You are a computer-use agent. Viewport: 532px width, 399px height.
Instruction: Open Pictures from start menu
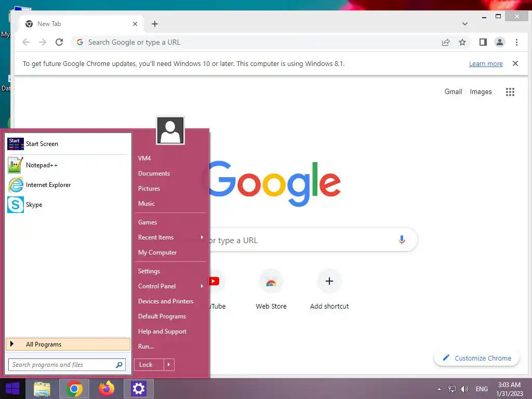[149, 189]
